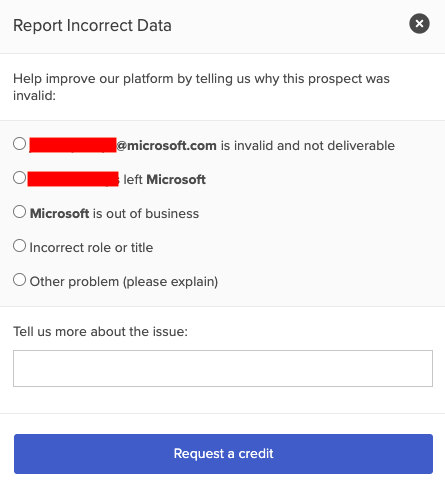Close the Report Incorrect Data dialog
This screenshot has width=445, height=484.
coord(419,24)
